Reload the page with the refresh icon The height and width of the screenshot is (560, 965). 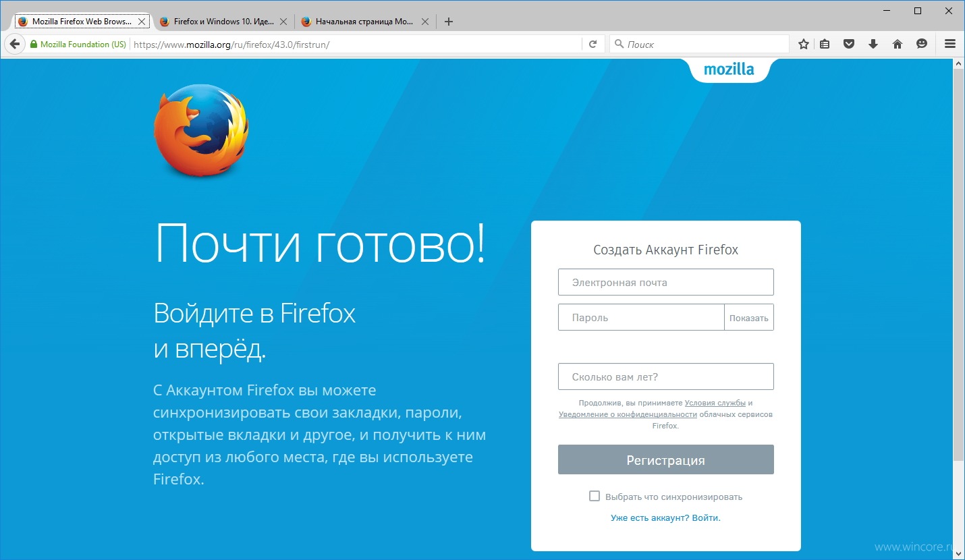pos(592,45)
